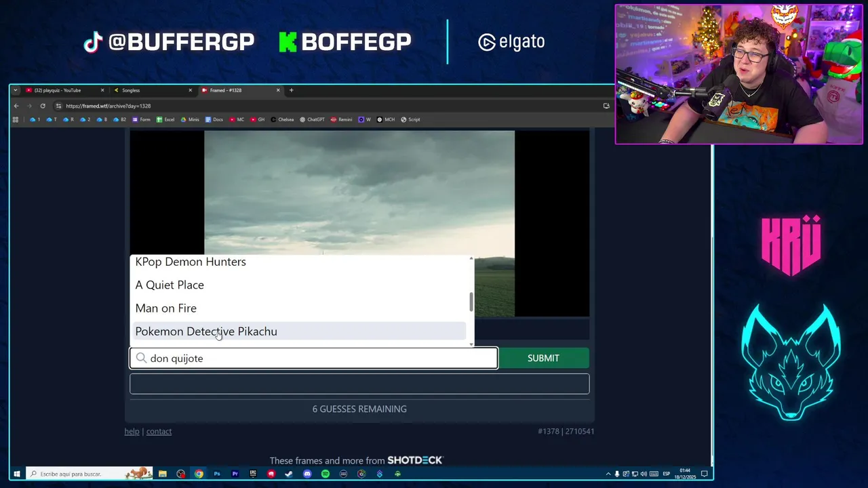Open the 'T' cloud bookmark

tap(52, 119)
